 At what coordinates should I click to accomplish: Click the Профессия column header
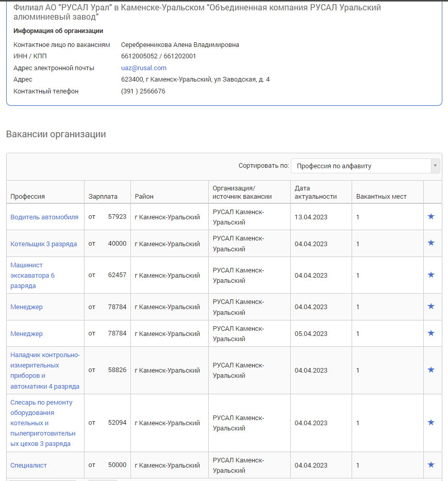tap(27, 197)
